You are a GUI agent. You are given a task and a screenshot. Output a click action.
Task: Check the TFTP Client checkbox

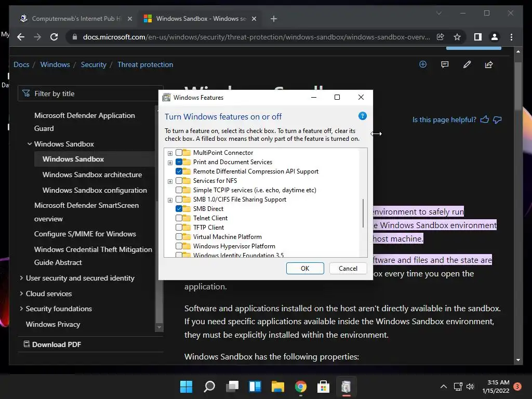pos(179,228)
